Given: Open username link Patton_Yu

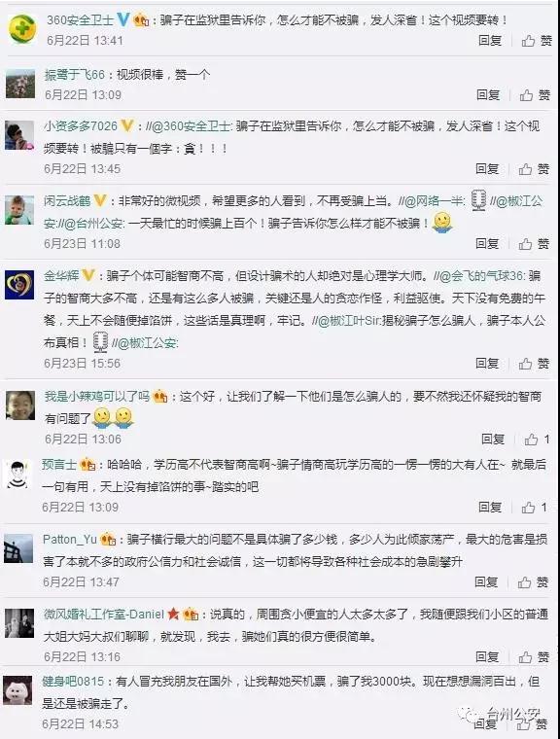Looking at the screenshot, I should [70, 540].
